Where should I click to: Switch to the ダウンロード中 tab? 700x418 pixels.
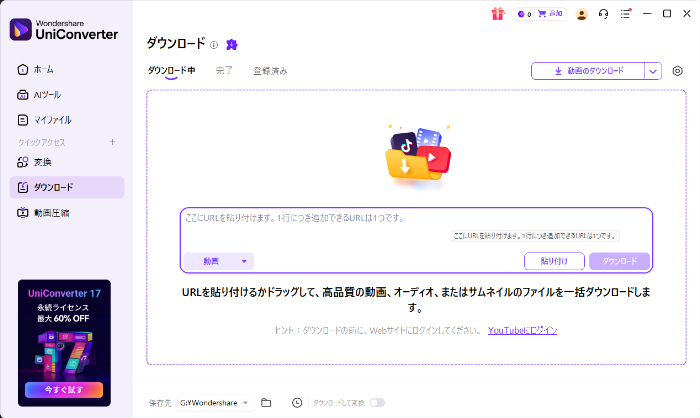tap(171, 71)
